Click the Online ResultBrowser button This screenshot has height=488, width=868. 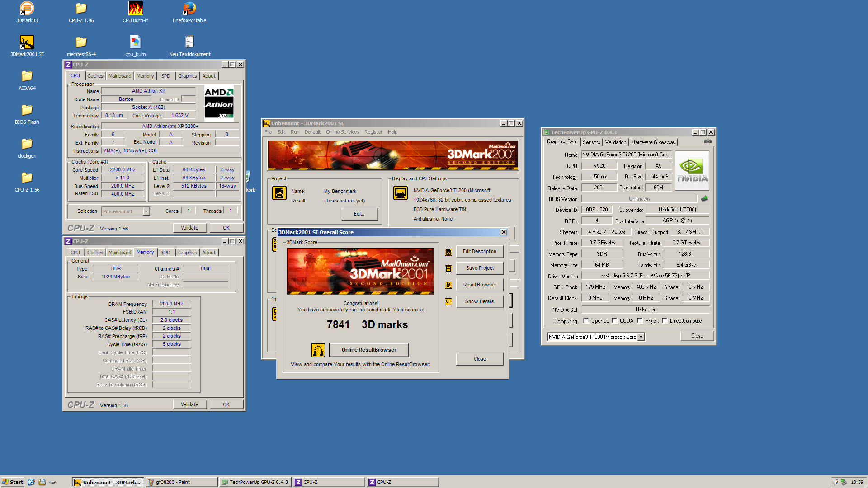(369, 350)
